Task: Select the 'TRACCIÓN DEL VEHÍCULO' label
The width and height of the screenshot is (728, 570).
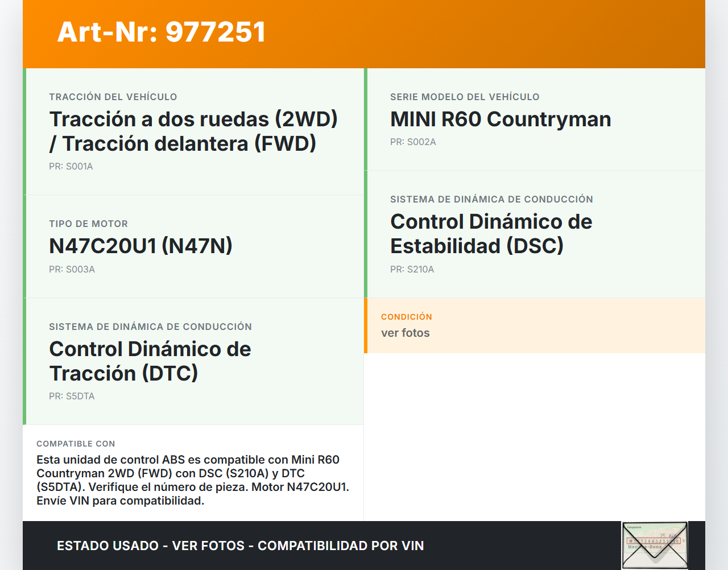Action: [113, 97]
